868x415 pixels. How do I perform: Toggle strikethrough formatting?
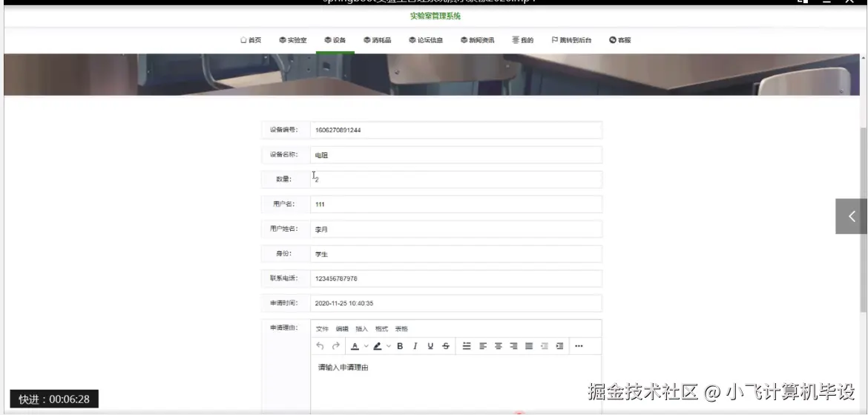(x=446, y=346)
